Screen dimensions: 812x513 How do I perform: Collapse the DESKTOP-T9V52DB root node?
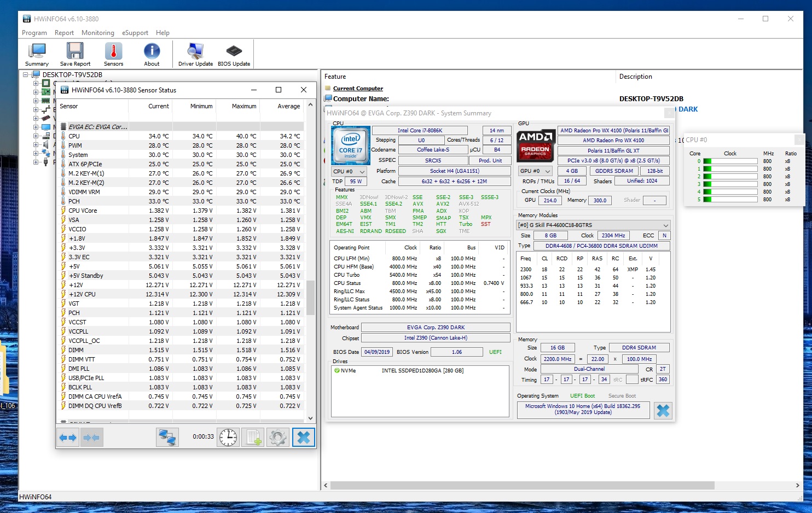26,74
